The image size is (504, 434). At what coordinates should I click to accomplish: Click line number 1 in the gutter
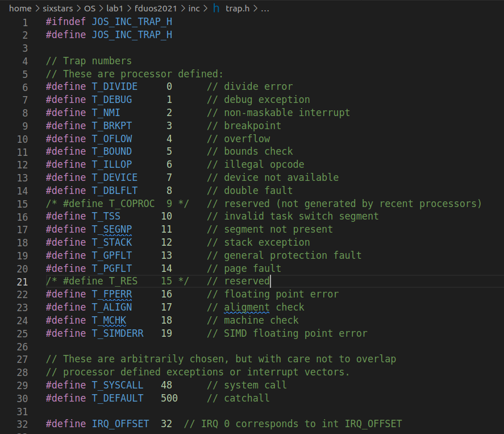point(25,22)
